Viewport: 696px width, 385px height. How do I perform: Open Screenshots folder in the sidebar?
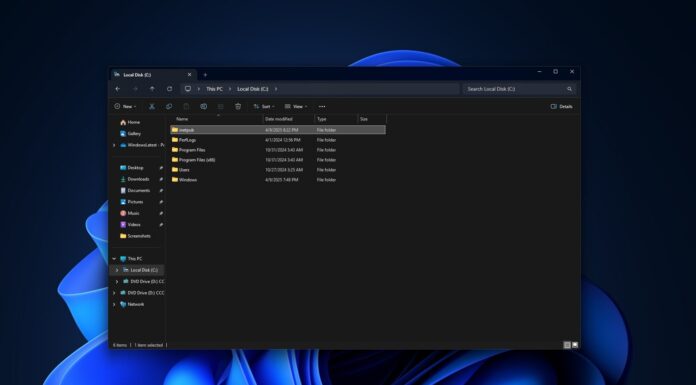coord(138,236)
